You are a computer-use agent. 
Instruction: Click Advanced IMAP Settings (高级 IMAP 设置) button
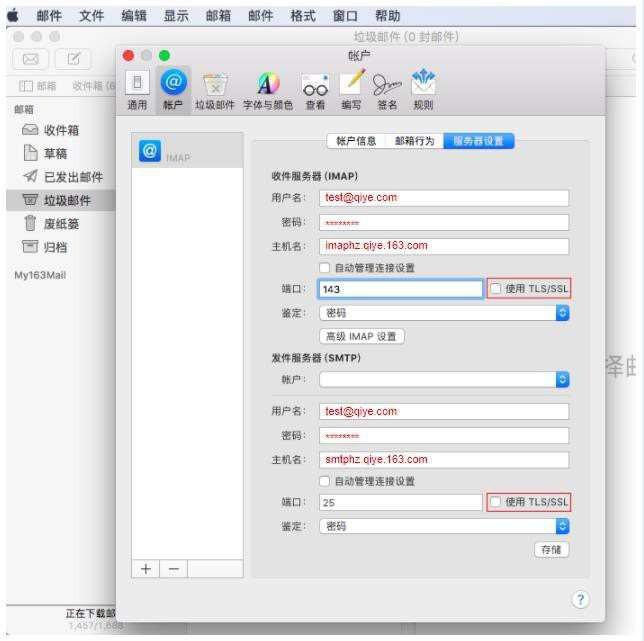click(x=361, y=336)
